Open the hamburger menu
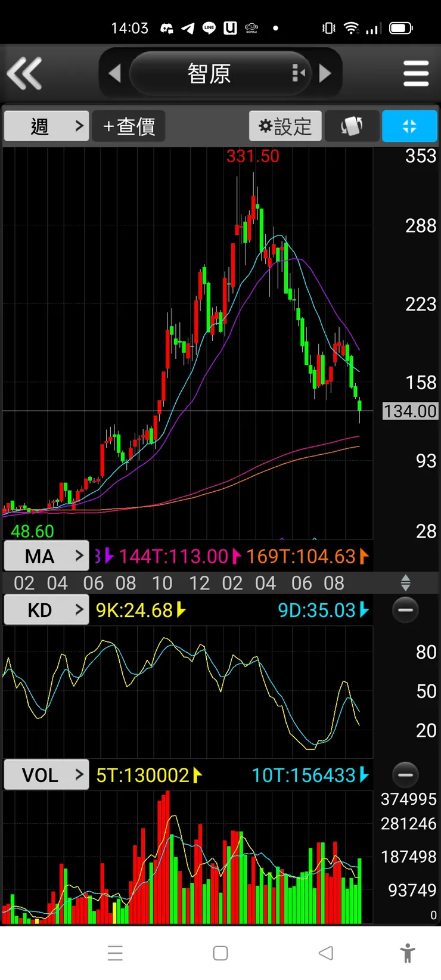Screen dimensions: 441x980 pos(416,73)
